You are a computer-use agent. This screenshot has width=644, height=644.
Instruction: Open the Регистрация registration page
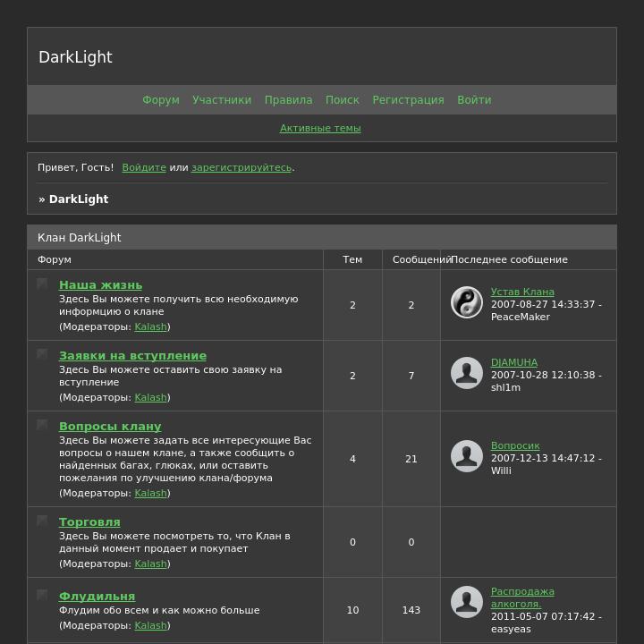pos(408,100)
